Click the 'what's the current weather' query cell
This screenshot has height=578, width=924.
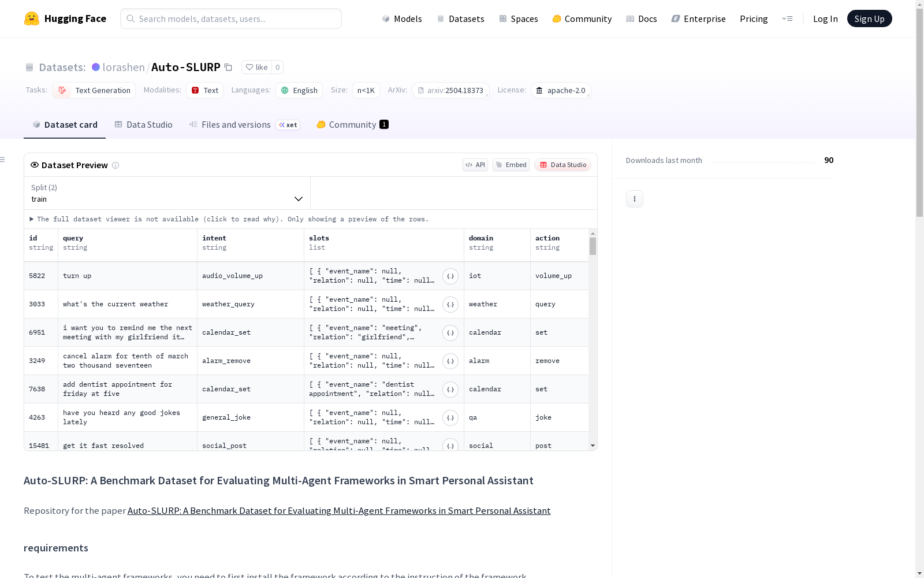[x=128, y=305]
